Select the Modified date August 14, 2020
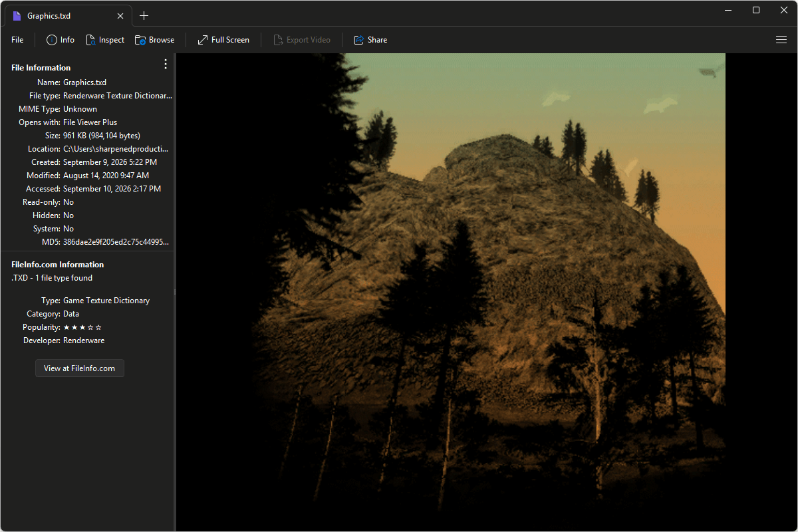Image resolution: width=798 pixels, height=532 pixels. 106,176
